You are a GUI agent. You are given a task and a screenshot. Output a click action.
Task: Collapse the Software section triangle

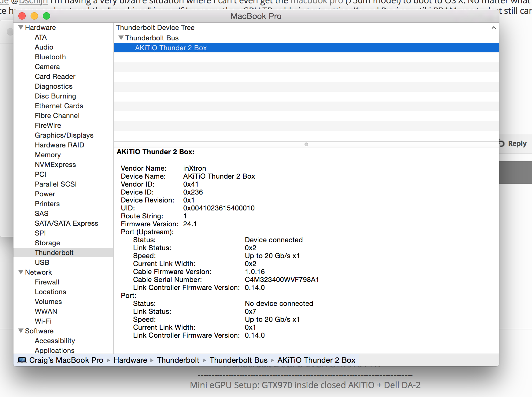coord(21,331)
